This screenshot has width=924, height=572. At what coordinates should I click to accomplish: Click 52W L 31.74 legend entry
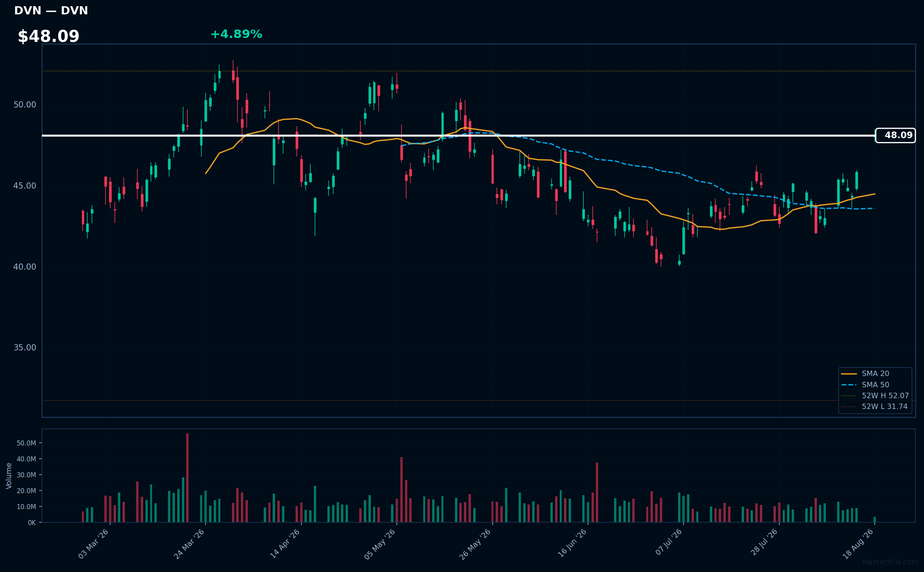pos(885,407)
